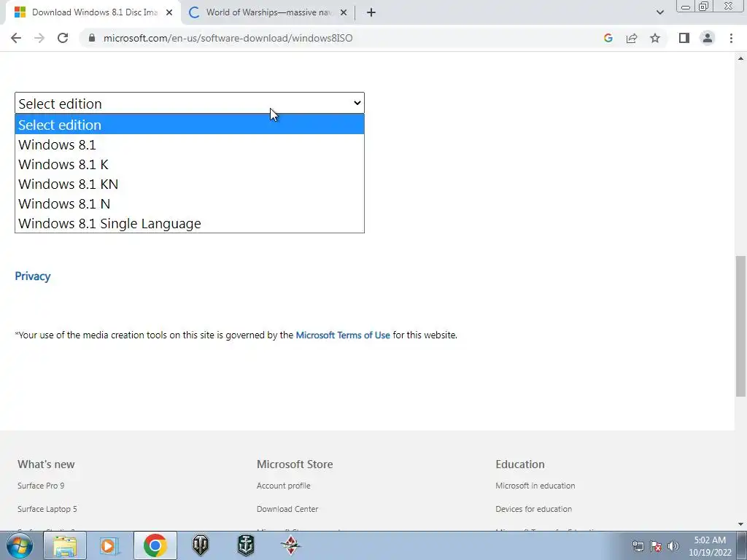Close the Download Windows 8.1 tab
The height and width of the screenshot is (560, 747).
[x=169, y=12]
